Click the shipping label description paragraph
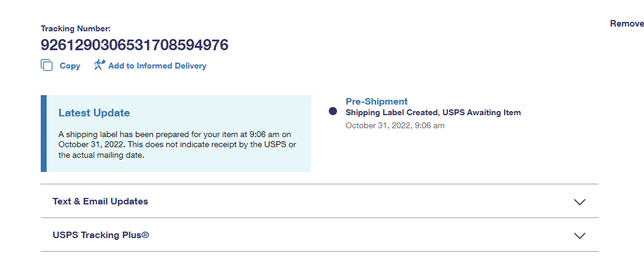Screen dimensions: 644x257 click(x=177, y=145)
